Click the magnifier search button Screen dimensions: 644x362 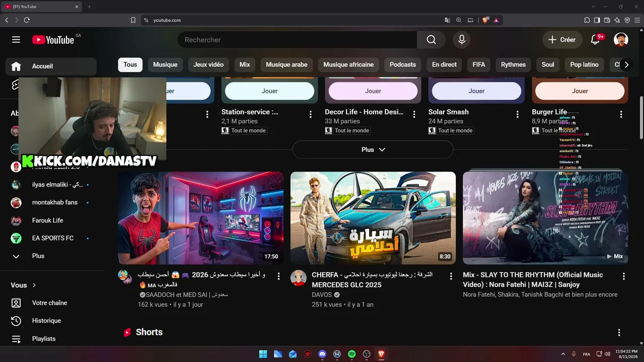point(431,40)
